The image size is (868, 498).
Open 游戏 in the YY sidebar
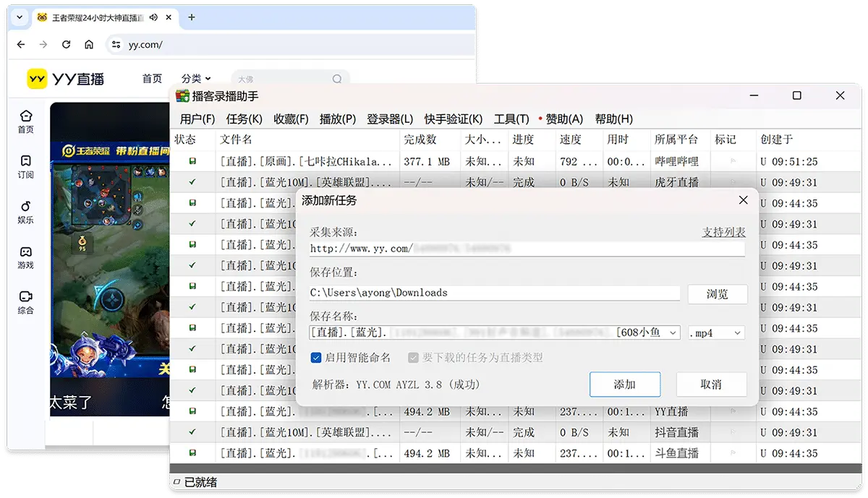coord(26,258)
